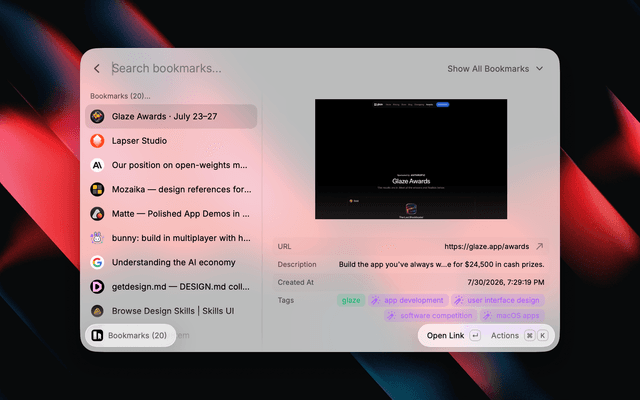Click the Bookmarks extension icon at bottom
Image resolution: width=640 pixels, height=400 pixels.
tap(97, 336)
